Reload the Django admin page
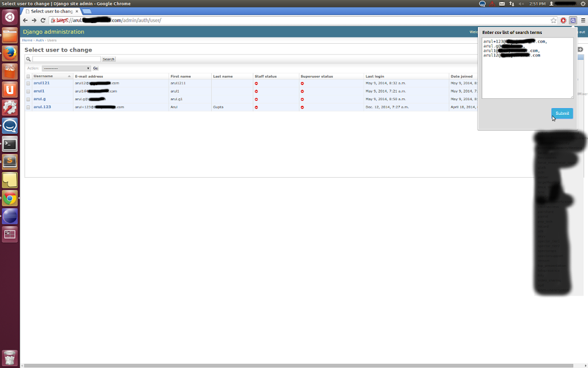 pyautogui.click(x=42, y=20)
